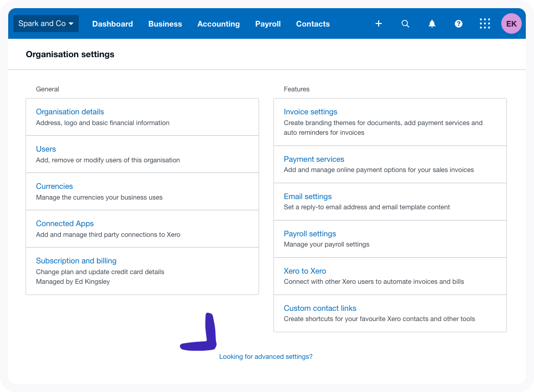Open the EK user profile avatar

[x=512, y=23]
